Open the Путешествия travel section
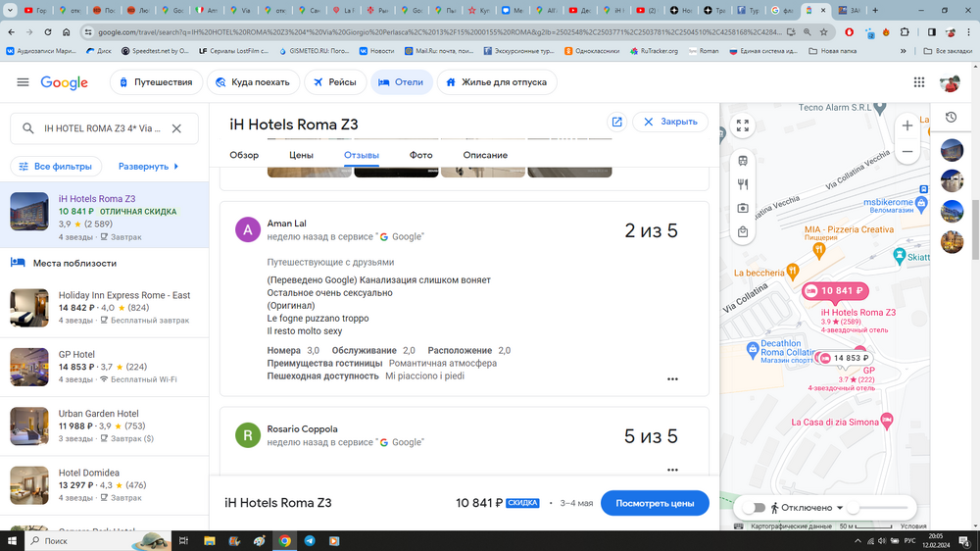 pos(156,82)
